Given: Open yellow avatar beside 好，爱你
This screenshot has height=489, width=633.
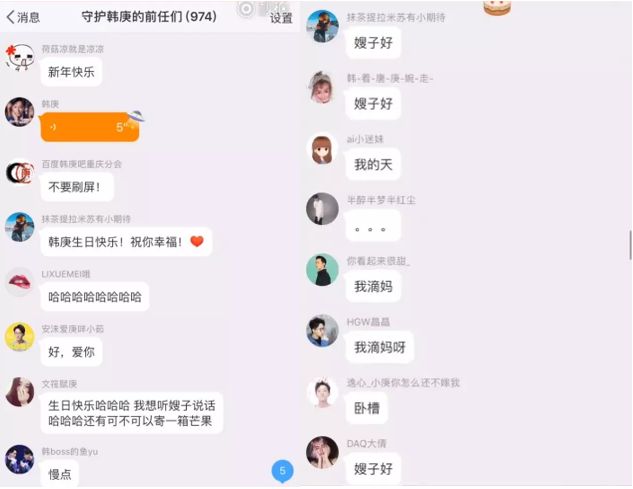Looking at the screenshot, I should pos(19,337).
